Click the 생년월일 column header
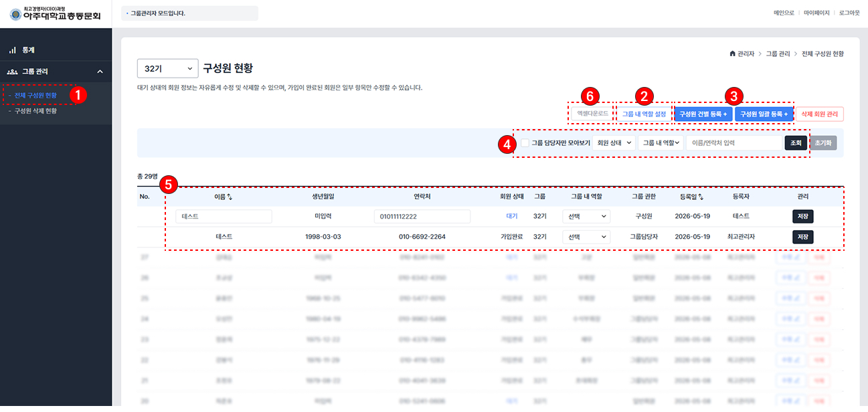The image size is (868, 412). point(323,197)
